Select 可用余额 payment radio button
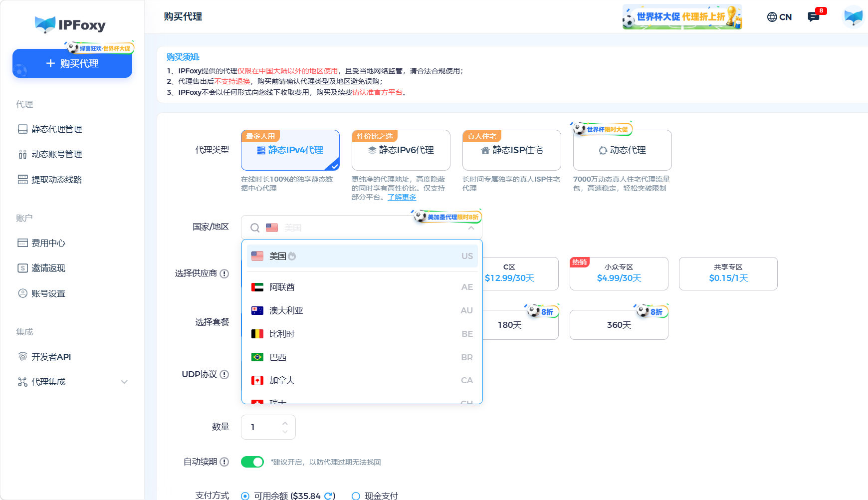Screen dimensions: 868x500 point(245,496)
